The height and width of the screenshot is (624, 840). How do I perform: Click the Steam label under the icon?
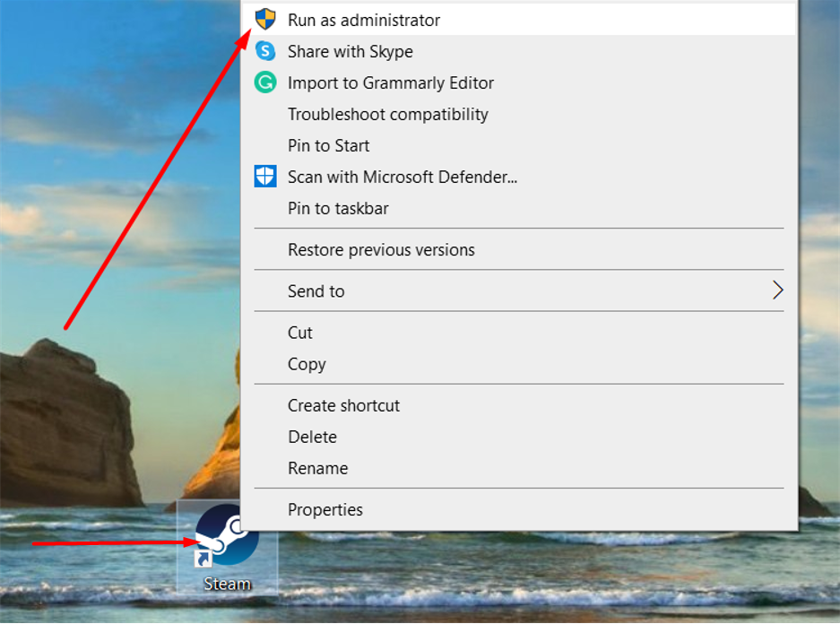pyautogui.click(x=227, y=584)
